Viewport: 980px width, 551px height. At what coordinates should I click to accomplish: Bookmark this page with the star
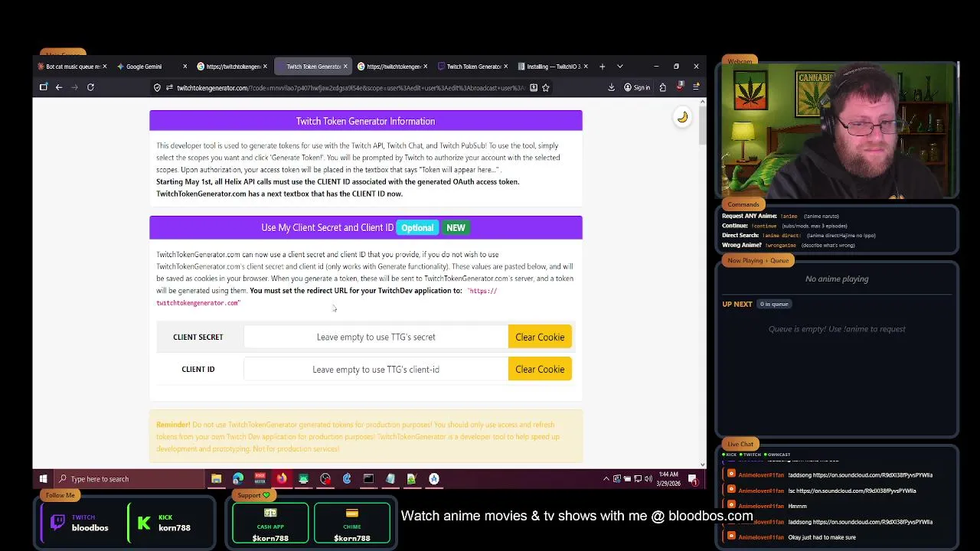546,88
